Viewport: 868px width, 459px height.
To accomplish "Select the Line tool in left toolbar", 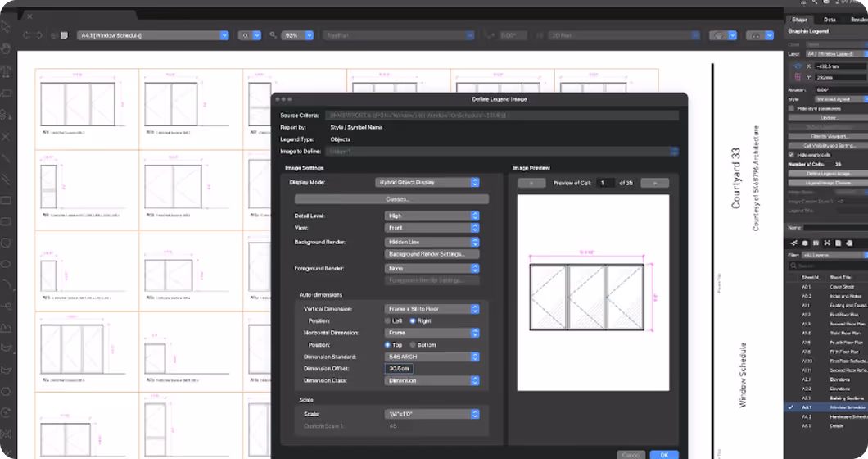I will tap(6, 158).
